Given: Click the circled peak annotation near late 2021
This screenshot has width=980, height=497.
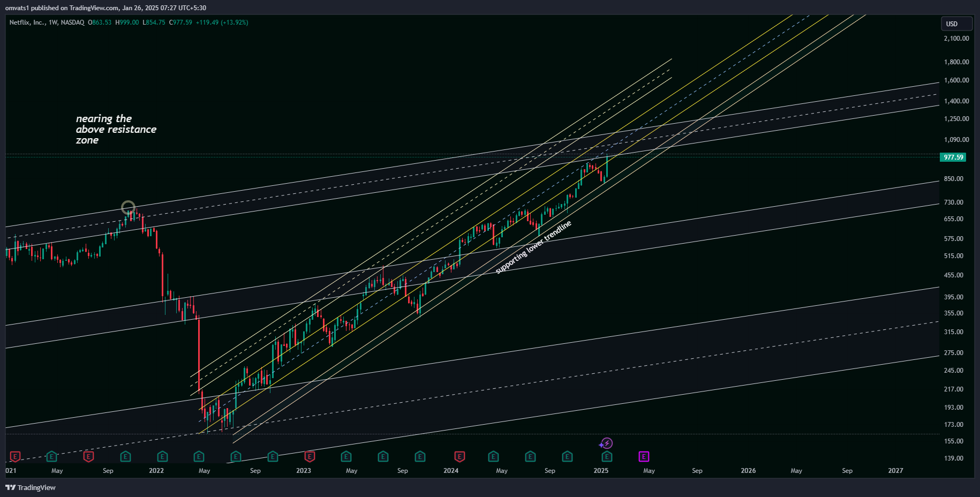Looking at the screenshot, I should 128,207.
